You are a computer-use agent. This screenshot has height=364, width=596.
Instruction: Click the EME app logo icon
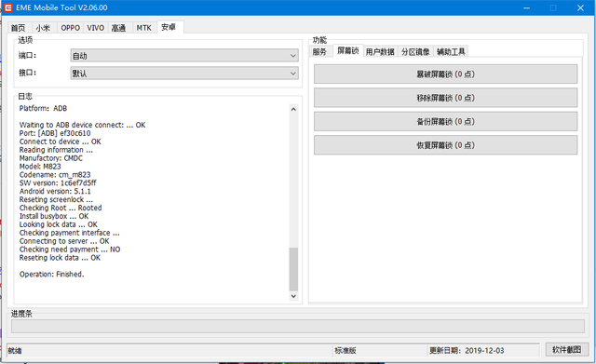click(x=8, y=7)
